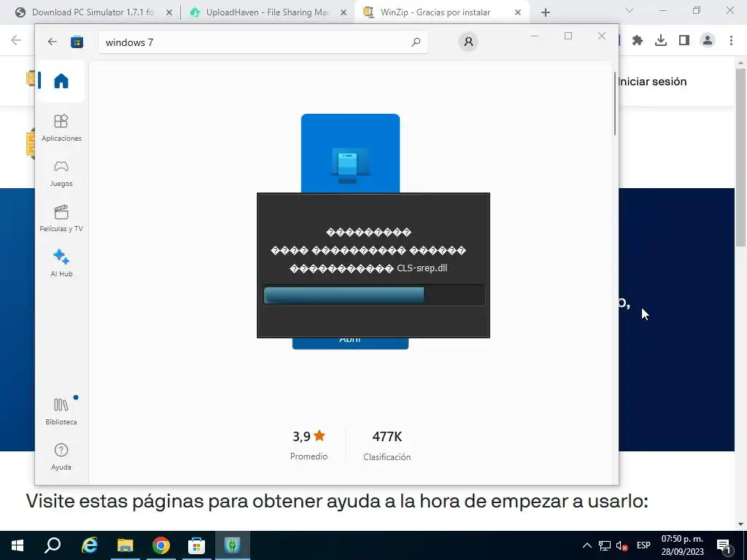Open Chrome profile avatar
Screen dimensions: 747x560
(708, 41)
